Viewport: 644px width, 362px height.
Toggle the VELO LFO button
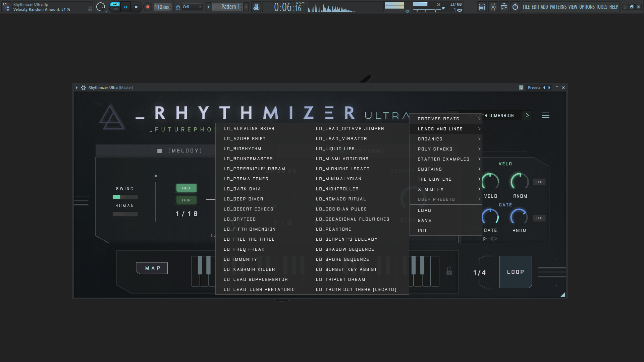tap(539, 182)
